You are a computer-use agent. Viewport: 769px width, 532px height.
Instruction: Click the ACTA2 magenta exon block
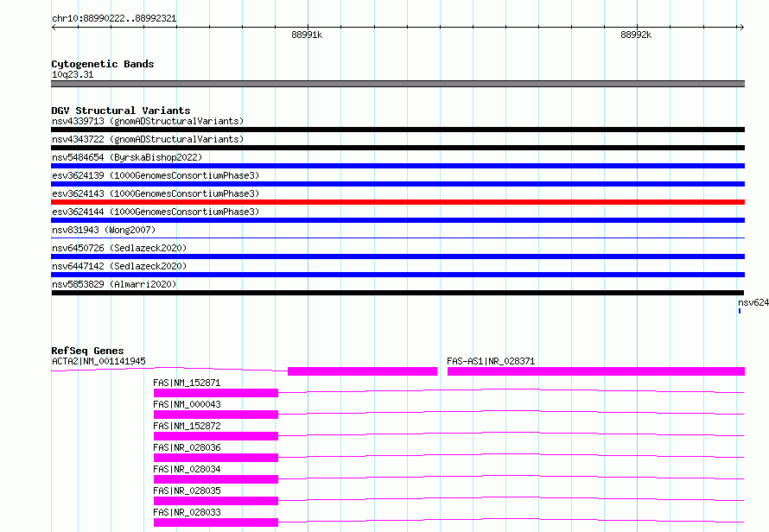point(362,371)
